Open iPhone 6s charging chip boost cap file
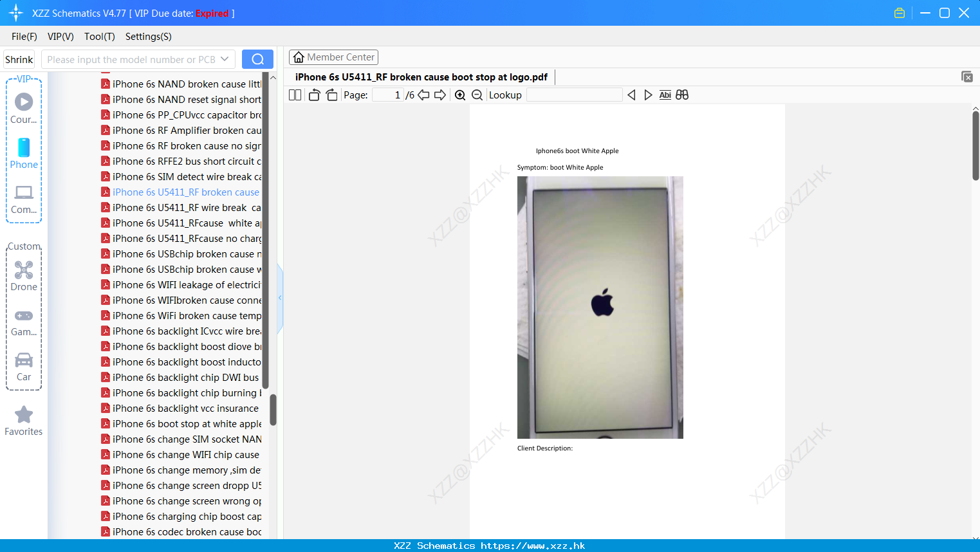The image size is (980, 552). (181, 517)
